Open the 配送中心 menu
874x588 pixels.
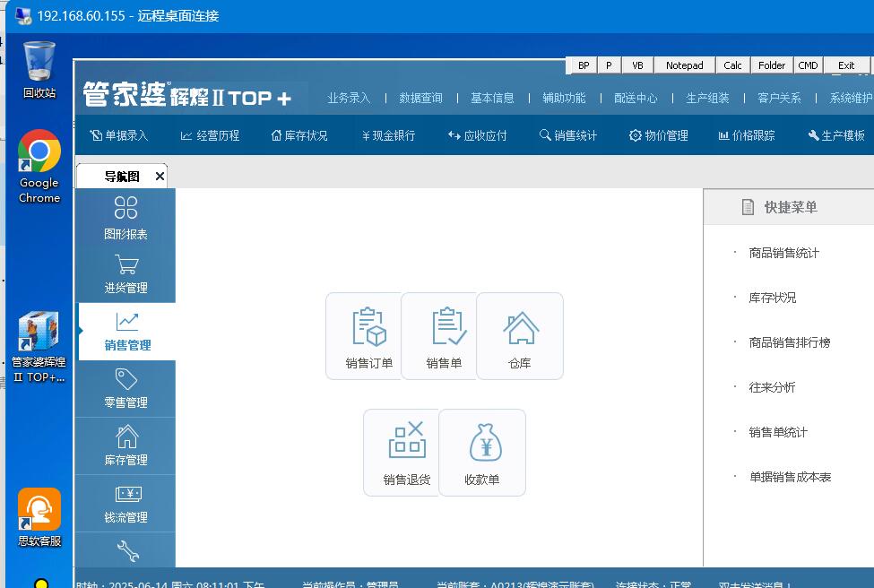[636, 98]
